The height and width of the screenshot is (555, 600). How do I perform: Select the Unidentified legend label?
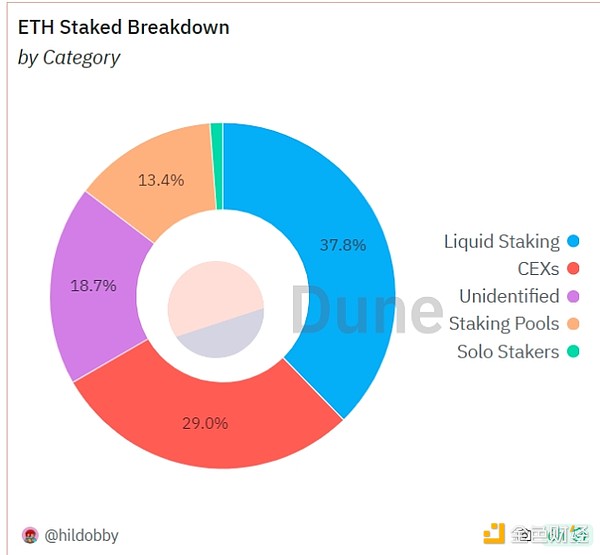click(x=509, y=296)
